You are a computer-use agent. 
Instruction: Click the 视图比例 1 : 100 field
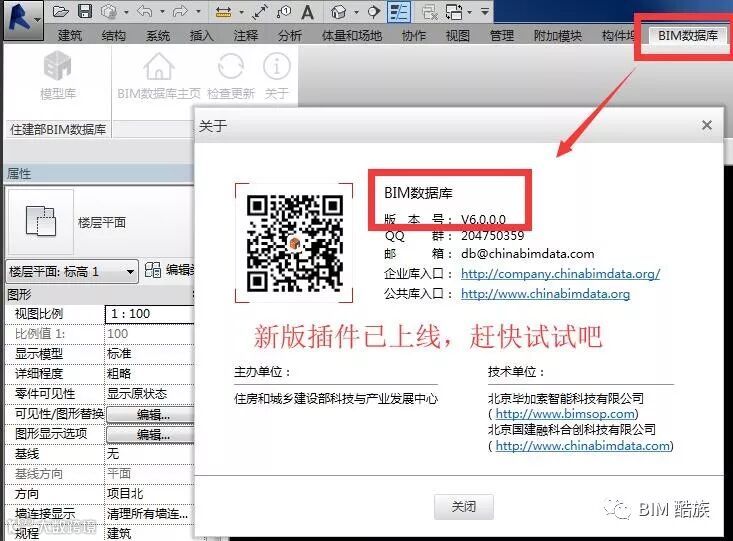click(150, 314)
